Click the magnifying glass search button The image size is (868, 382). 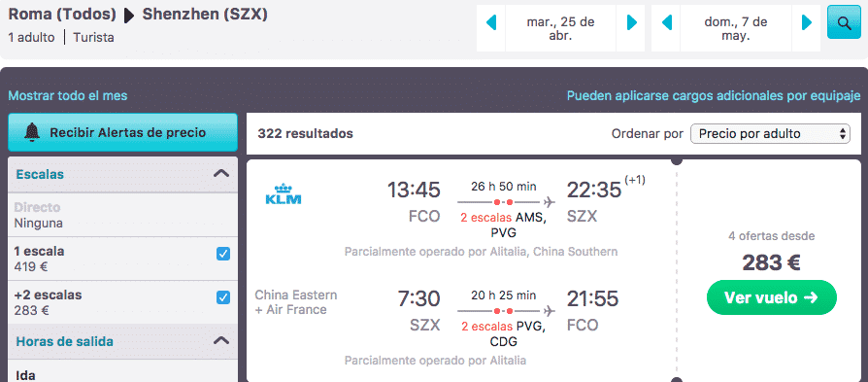pyautogui.click(x=844, y=22)
